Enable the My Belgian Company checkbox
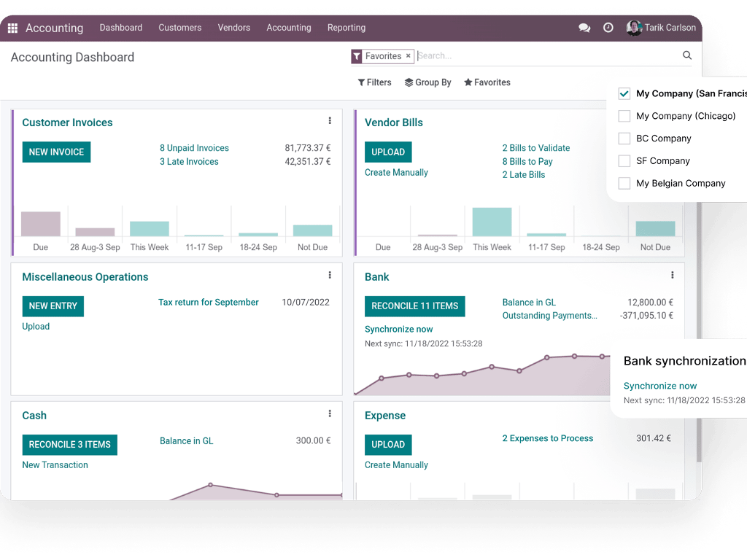Image resolution: width=747 pixels, height=560 pixels. click(x=624, y=183)
